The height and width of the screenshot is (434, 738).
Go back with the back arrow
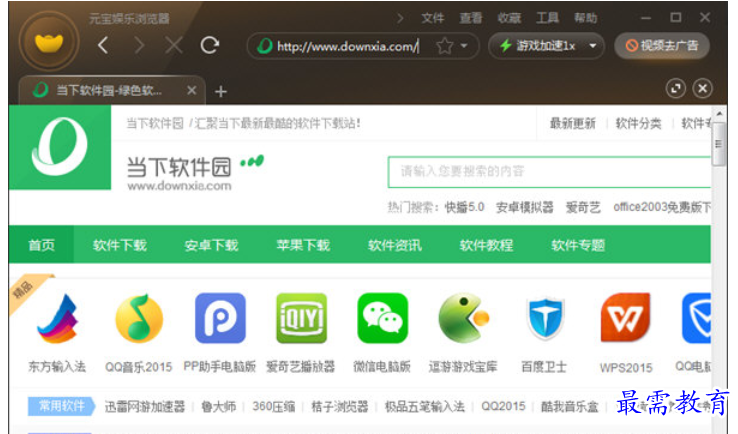(x=103, y=45)
